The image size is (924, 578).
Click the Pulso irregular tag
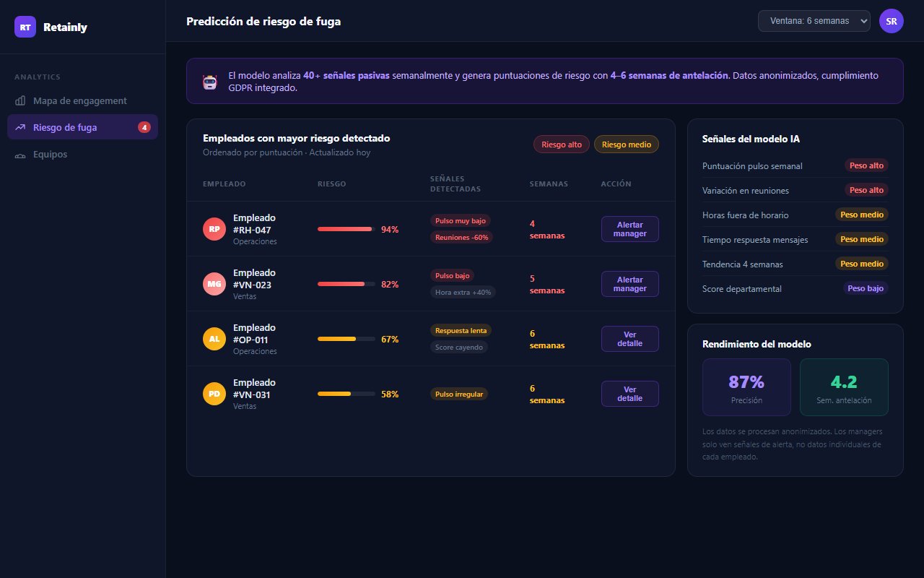click(x=459, y=394)
